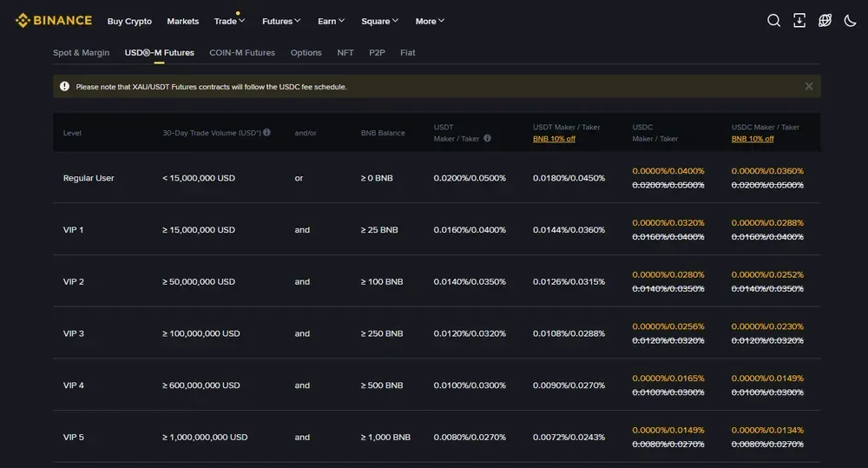This screenshot has width=868, height=468.
Task: Expand the Trade dropdown menu
Action: (x=230, y=21)
